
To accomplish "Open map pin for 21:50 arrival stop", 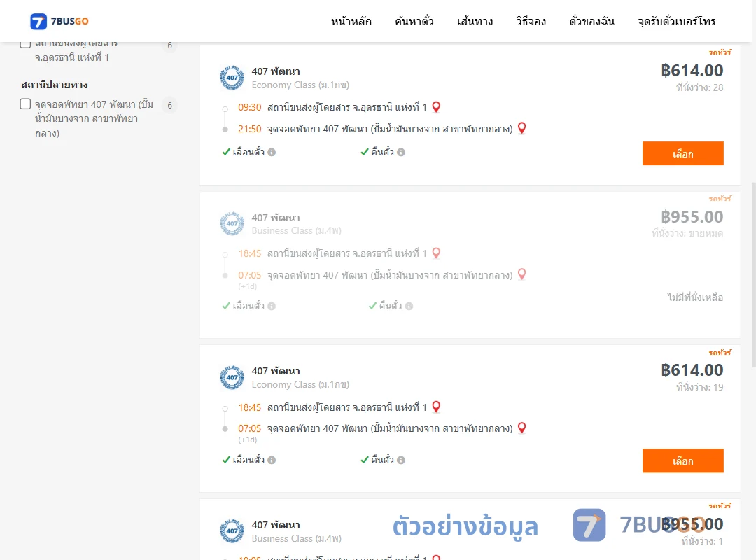I will tap(521, 128).
